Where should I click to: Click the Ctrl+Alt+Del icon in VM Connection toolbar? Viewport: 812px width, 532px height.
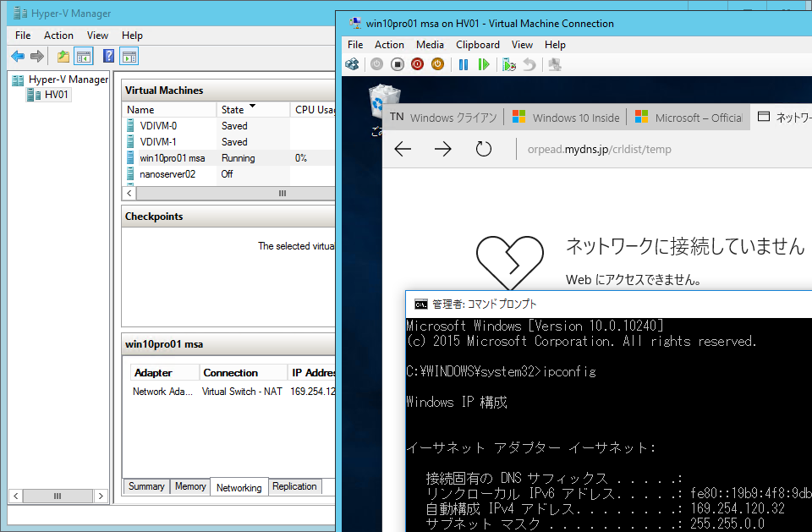(353, 64)
